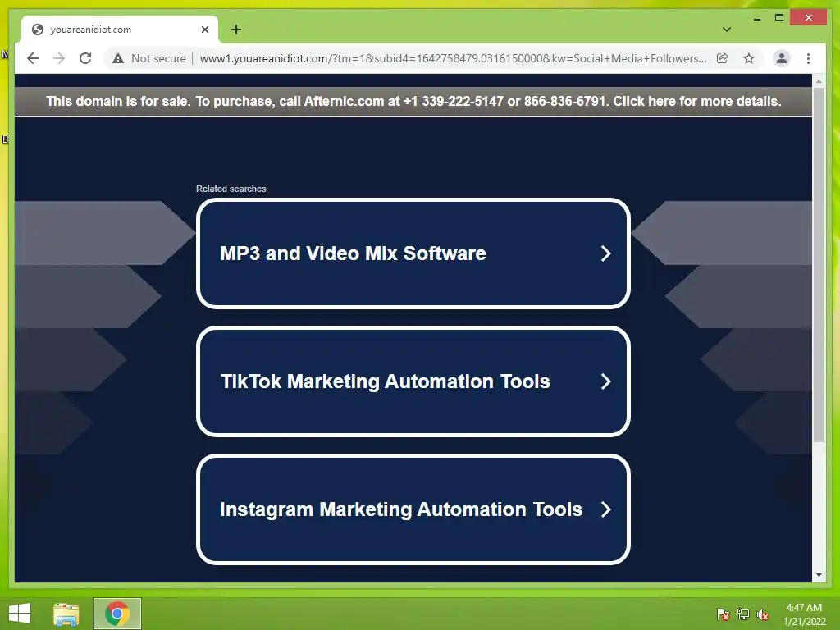Close the Chrome window

809,18
